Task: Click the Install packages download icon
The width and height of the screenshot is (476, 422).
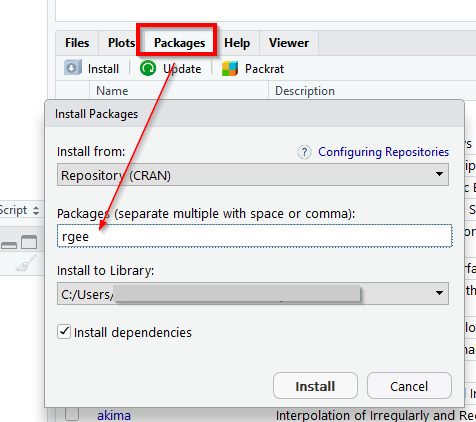Action: point(73,68)
